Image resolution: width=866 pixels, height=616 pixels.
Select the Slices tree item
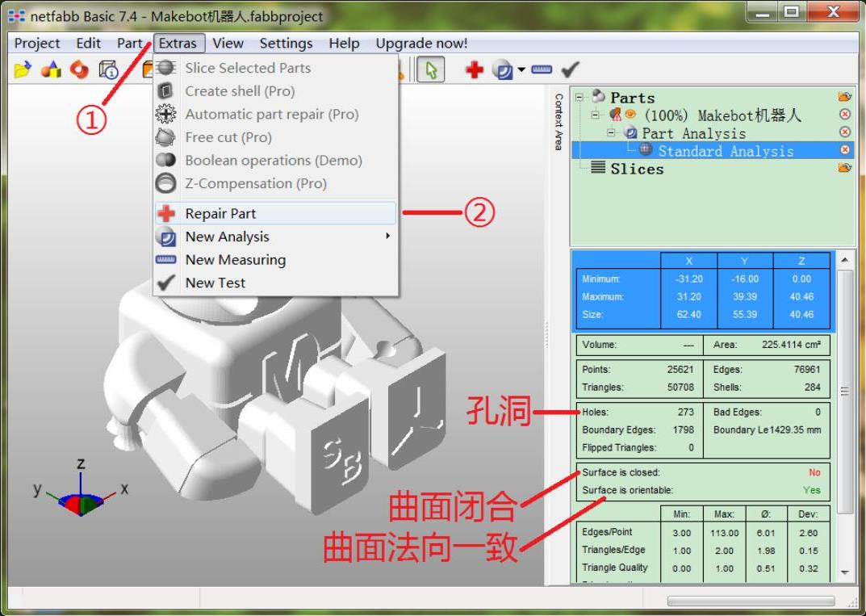(637, 169)
